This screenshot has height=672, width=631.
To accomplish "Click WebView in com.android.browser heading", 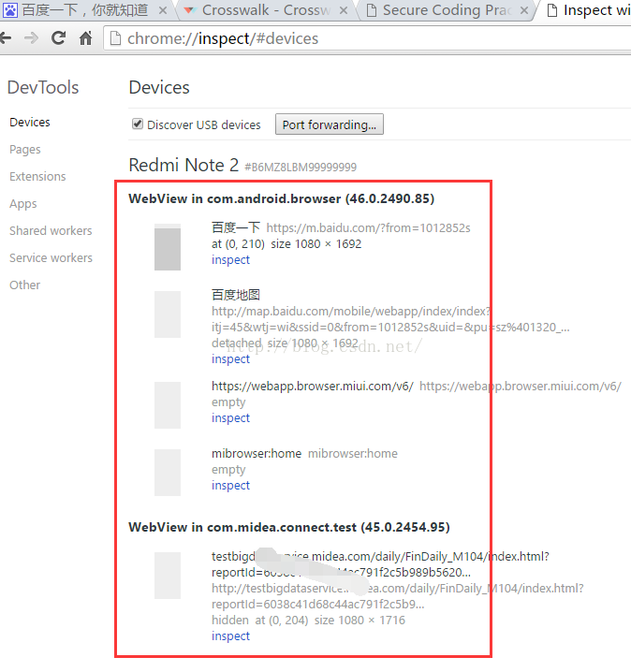I will (x=281, y=198).
